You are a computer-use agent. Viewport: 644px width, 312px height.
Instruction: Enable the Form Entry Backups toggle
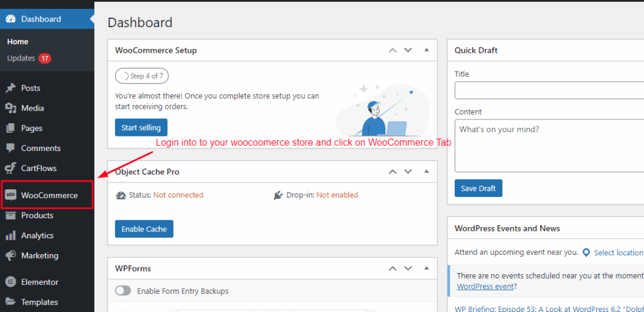[x=123, y=291]
